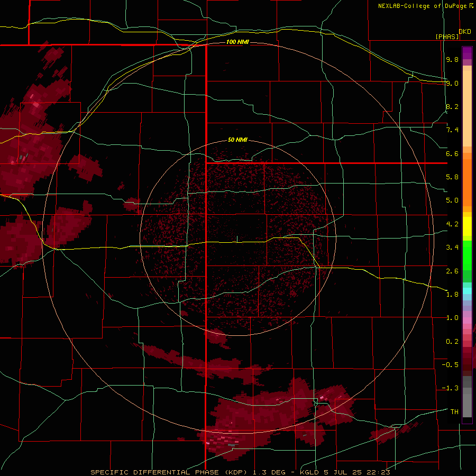This screenshot has height=476, width=476.
Task: Click the 3.4 legend value
Action: [x=452, y=248]
